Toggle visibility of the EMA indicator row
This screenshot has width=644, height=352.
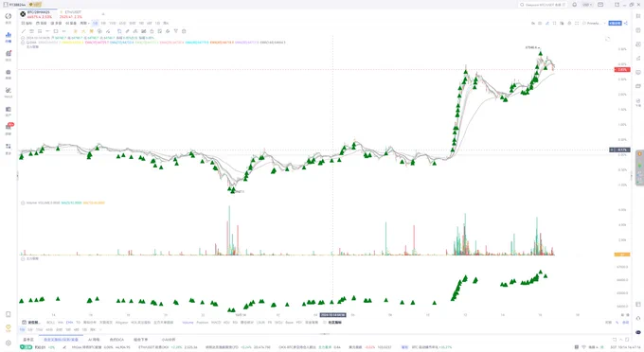(23, 43)
